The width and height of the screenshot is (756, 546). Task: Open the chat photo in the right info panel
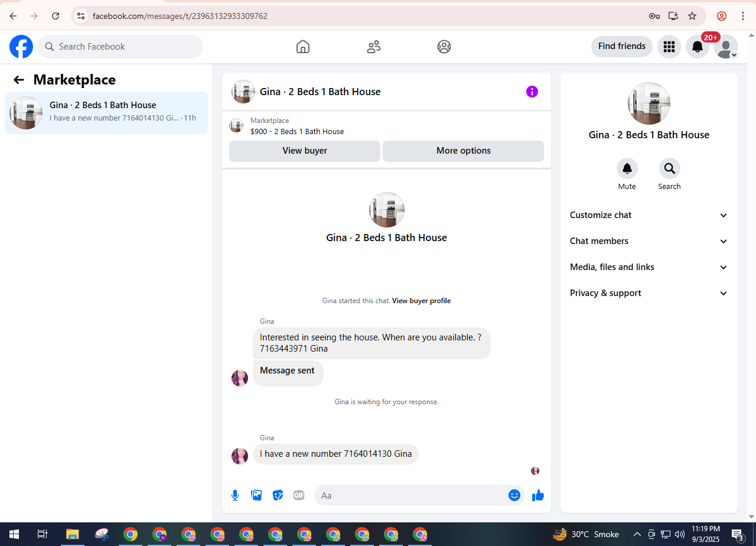click(x=649, y=103)
